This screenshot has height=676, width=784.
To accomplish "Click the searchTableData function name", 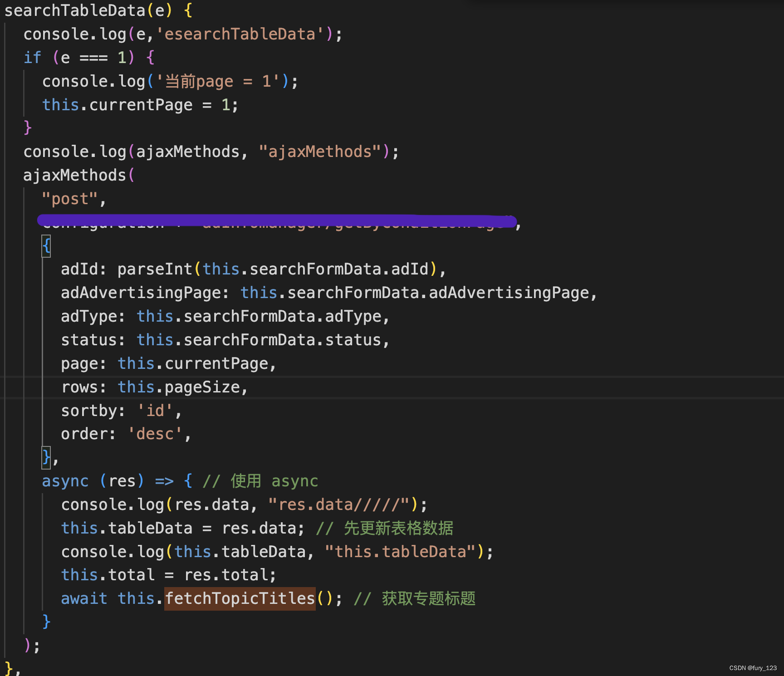I will click(75, 10).
